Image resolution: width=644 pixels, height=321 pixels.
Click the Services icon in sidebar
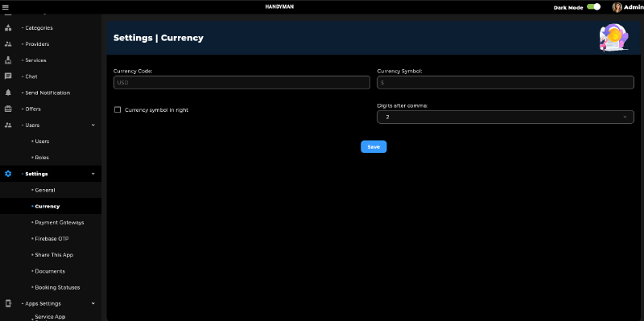(8, 60)
